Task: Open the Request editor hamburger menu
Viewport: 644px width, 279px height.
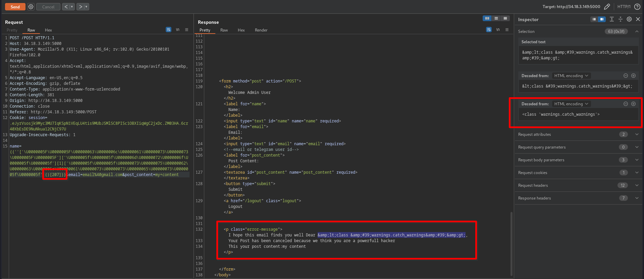Action: (187, 30)
